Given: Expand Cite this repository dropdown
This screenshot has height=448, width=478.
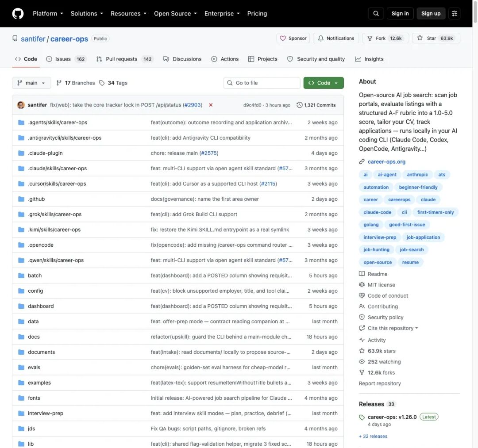Looking at the screenshot, I should [389, 328].
